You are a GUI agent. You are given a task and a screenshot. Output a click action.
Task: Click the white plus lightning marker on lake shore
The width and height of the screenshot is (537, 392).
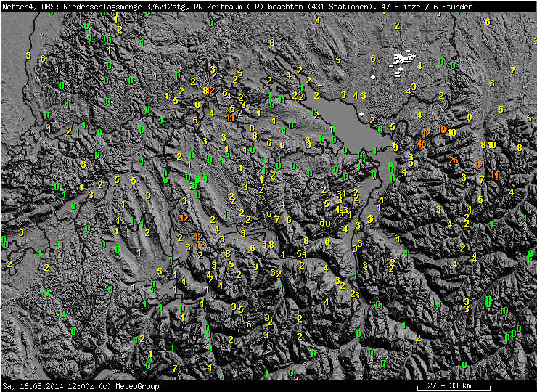coord(361,114)
